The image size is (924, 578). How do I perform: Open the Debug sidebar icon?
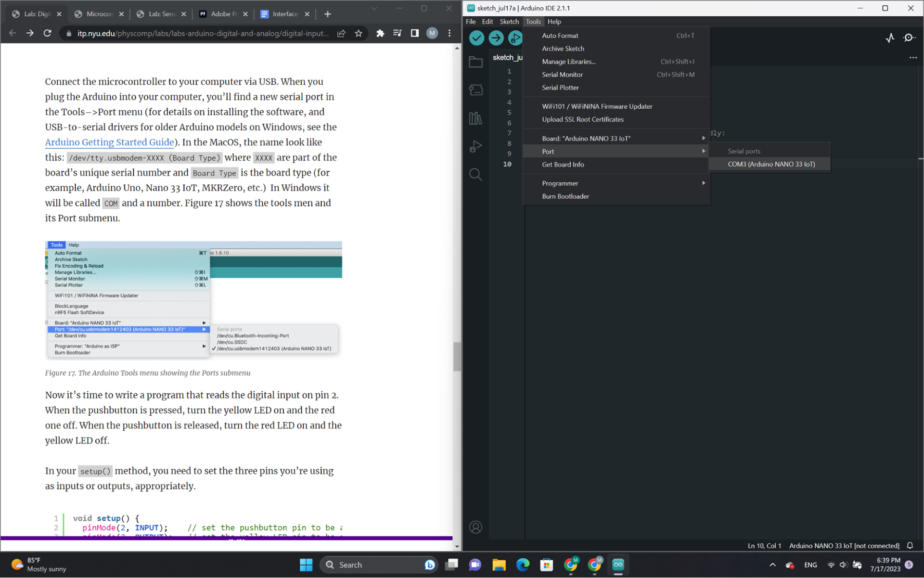(475, 146)
